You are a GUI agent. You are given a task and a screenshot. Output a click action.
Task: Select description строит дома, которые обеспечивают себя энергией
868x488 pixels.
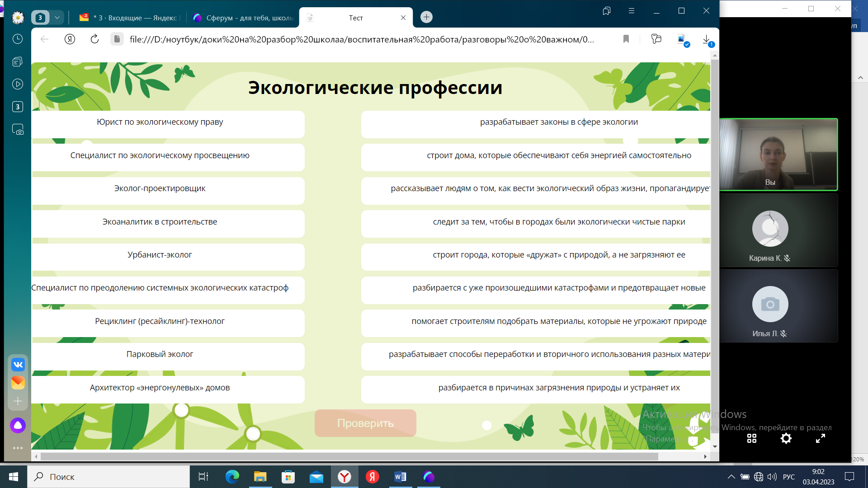point(536,157)
